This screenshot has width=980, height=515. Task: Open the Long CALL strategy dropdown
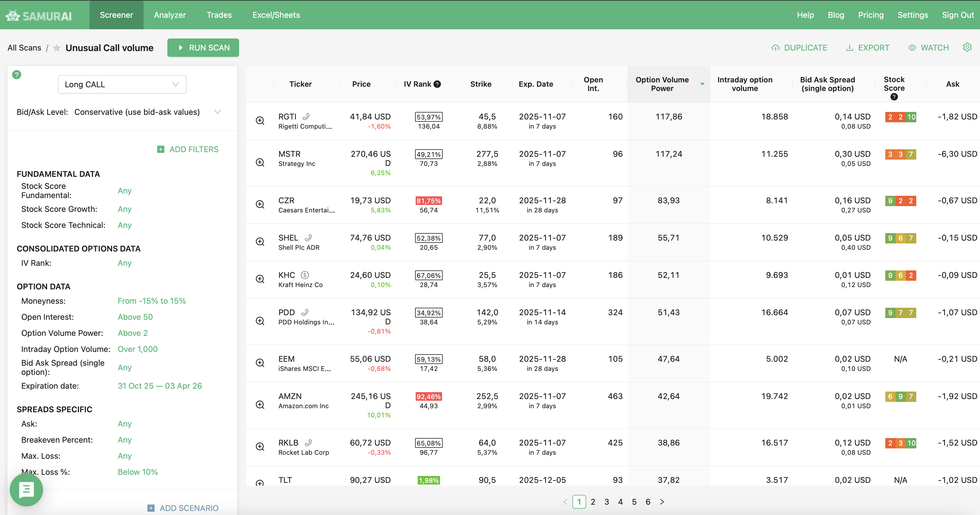coord(122,84)
